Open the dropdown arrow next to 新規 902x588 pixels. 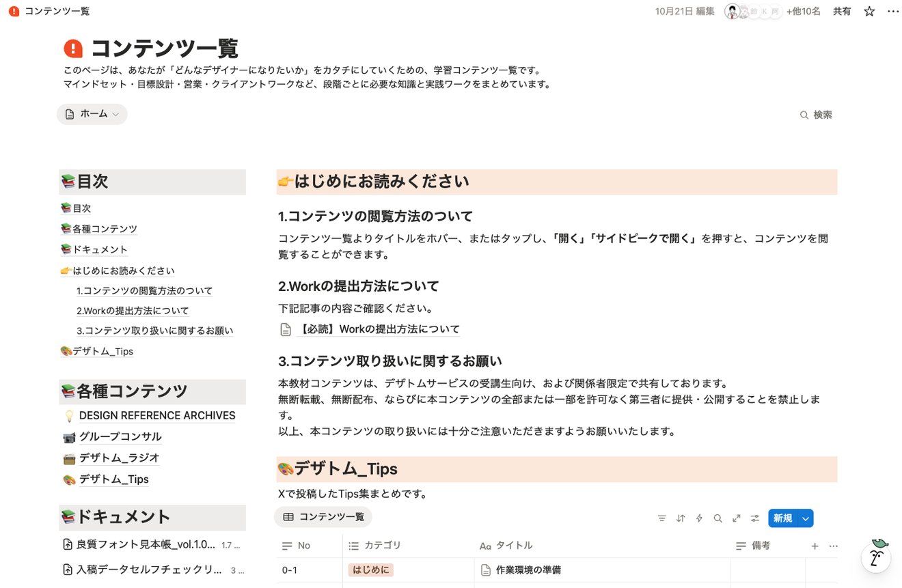tap(806, 518)
